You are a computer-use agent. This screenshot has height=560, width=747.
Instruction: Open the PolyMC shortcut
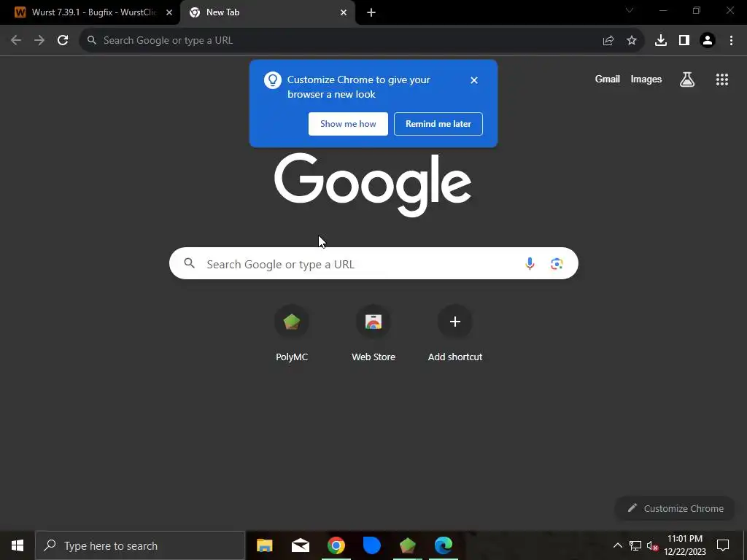point(292,334)
